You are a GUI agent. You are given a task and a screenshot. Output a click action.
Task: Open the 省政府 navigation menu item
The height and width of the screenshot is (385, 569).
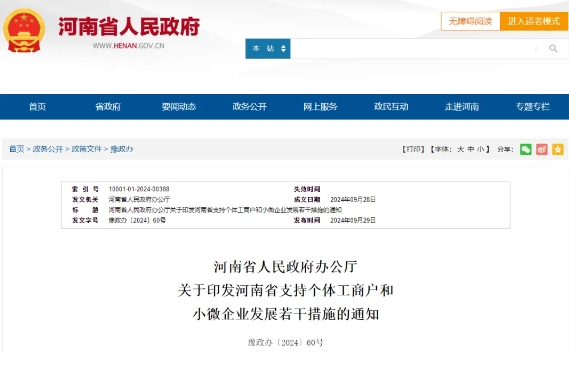coord(108,107)
